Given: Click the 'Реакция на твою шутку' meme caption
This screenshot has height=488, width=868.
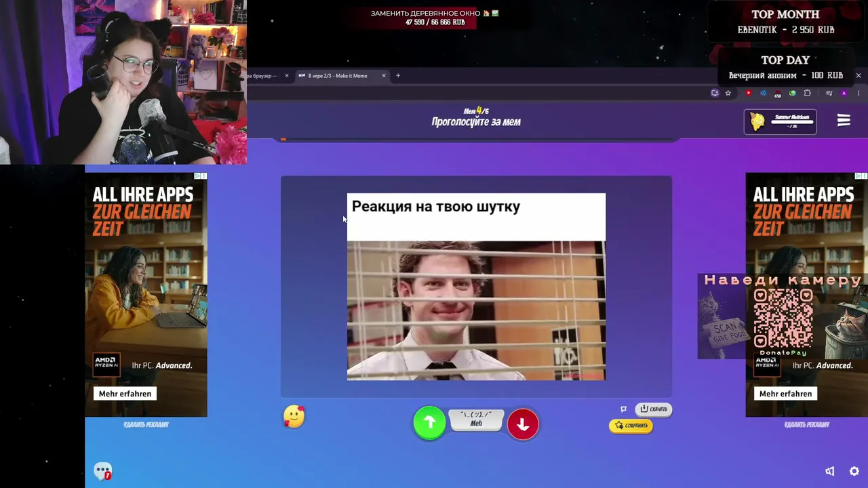Looking at the screenshot, I should click(x=436, y=207).
